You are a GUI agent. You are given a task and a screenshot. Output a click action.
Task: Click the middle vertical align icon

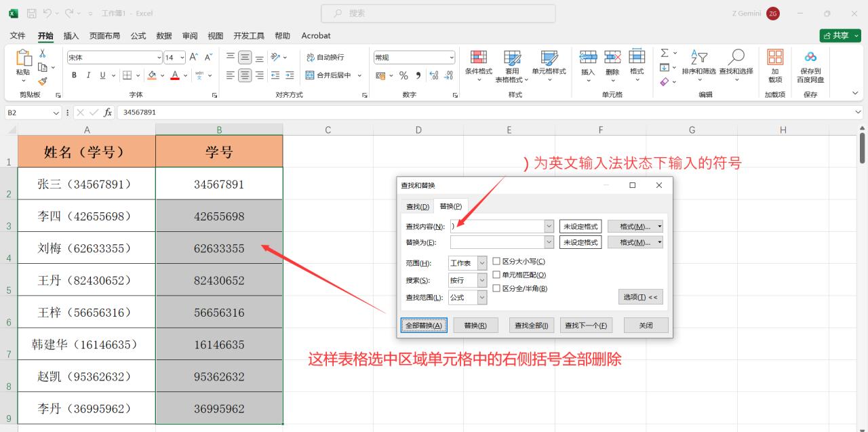pyautogui.click(x=245, y=58)
